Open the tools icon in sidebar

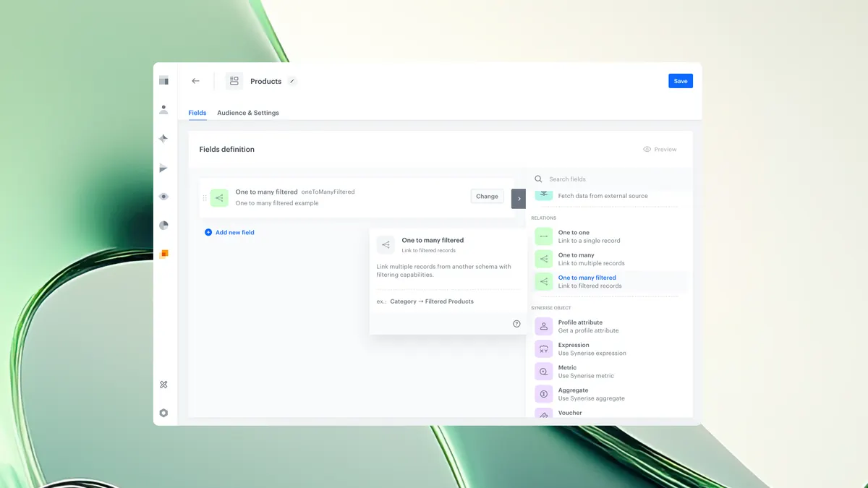[x=163, y=385]
